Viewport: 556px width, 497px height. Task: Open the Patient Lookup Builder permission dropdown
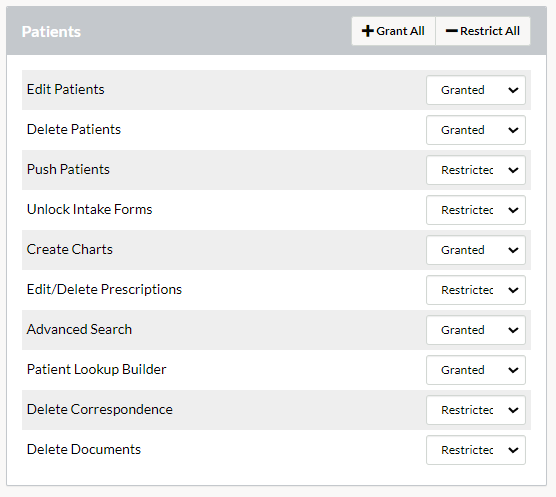pos(476,370)
